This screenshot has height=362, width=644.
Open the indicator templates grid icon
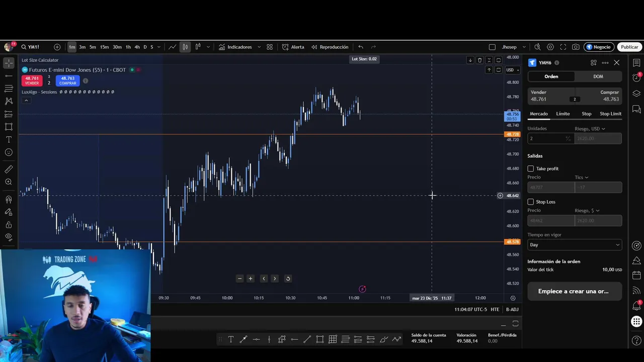coord(270,47)
